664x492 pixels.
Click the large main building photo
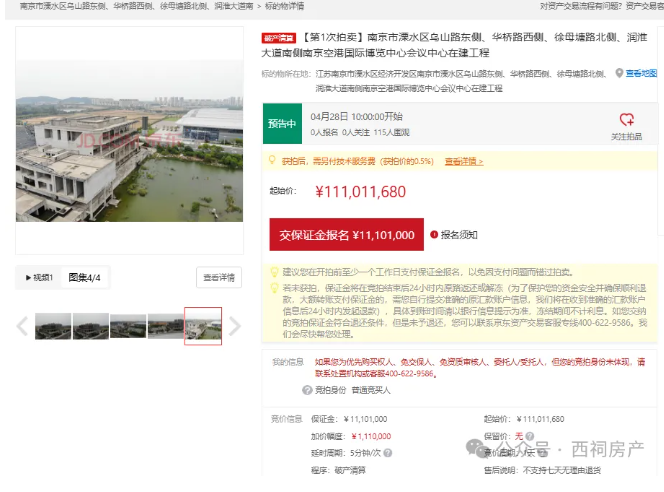click(130, 140)
